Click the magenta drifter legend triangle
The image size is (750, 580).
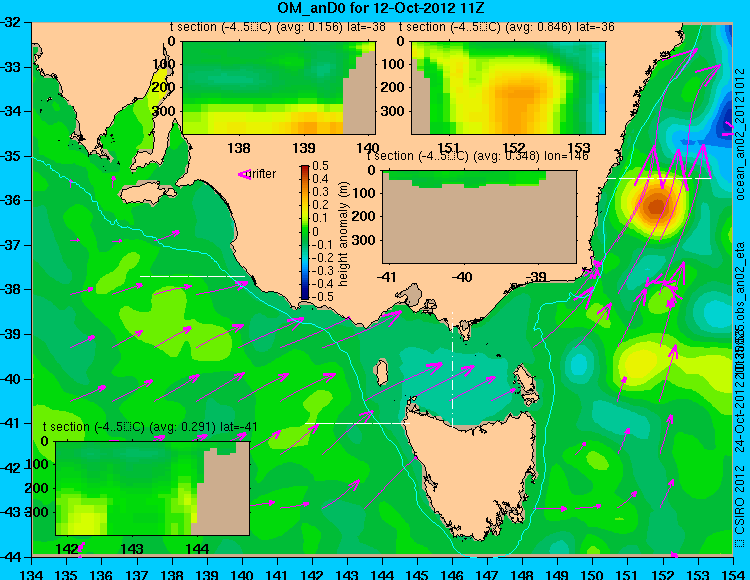pos(244,175)
